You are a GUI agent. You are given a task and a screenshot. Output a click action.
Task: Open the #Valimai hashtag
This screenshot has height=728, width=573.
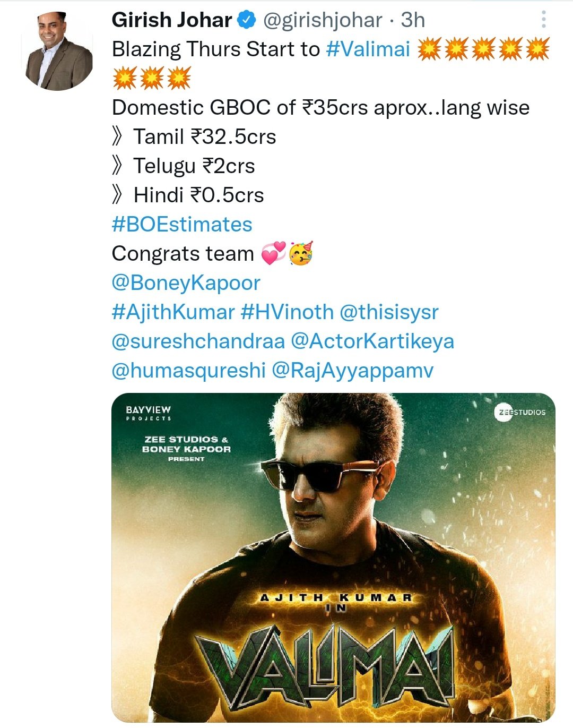[368, 49]
